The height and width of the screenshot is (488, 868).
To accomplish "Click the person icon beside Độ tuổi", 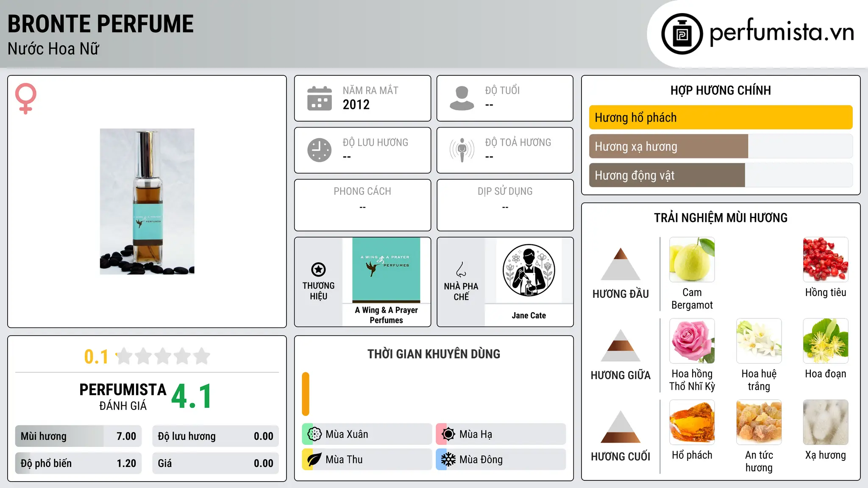I will (x=462, y=98).
